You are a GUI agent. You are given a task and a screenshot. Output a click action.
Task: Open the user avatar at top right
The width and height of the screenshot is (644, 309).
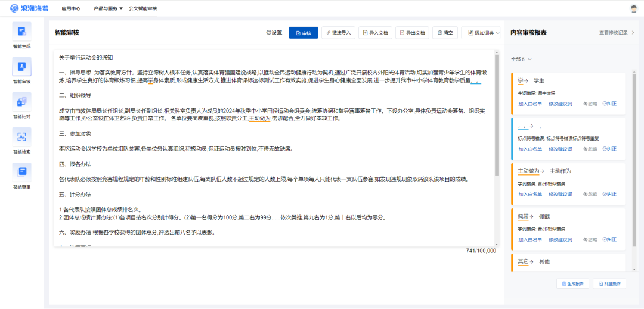tap(634, 8)
